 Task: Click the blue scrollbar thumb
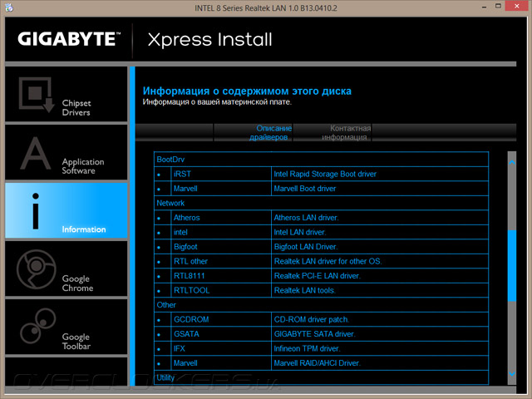click(x=512, y=265)
